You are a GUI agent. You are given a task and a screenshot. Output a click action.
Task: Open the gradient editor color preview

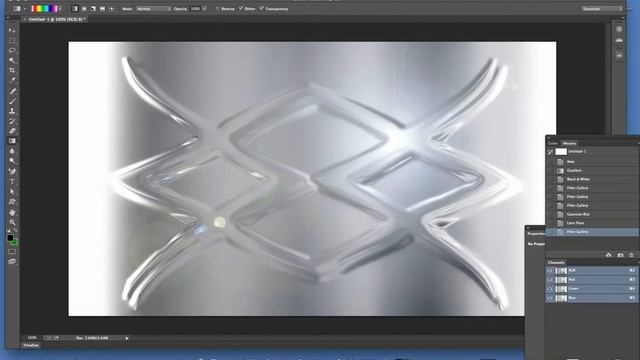click(x=44, y=9)
